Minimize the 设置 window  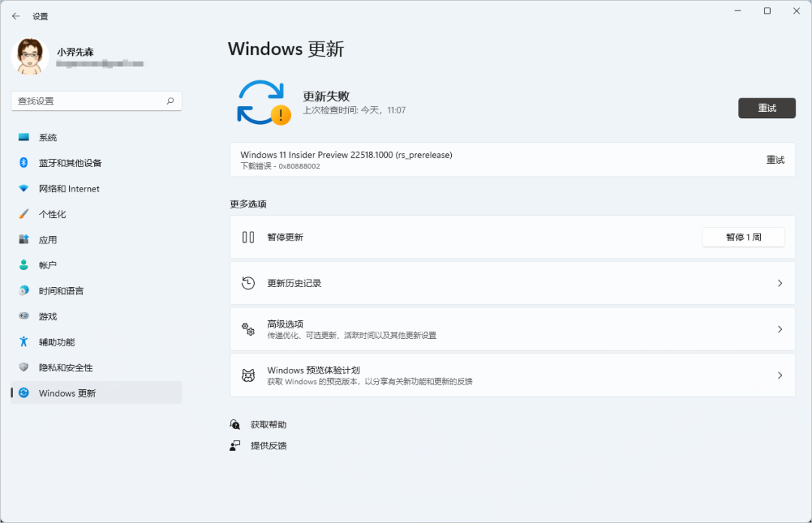pyautogui.click(x=738, y=11)
